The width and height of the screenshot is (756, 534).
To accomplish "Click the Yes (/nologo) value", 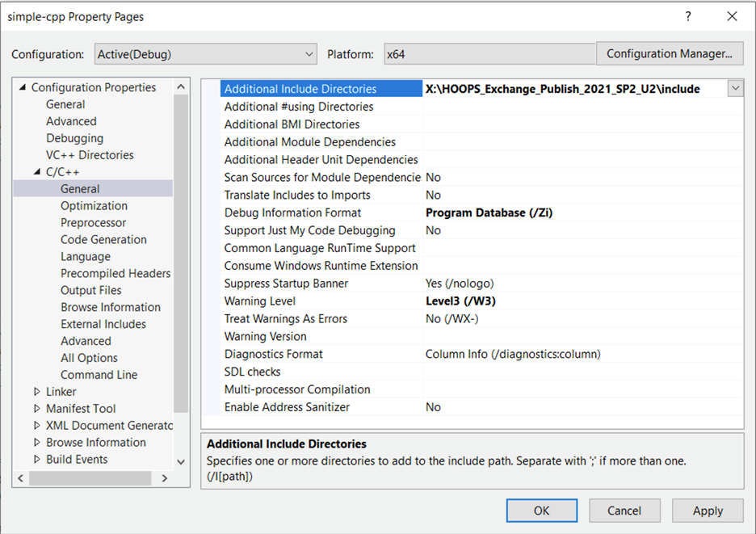I will tap(460, 284).
